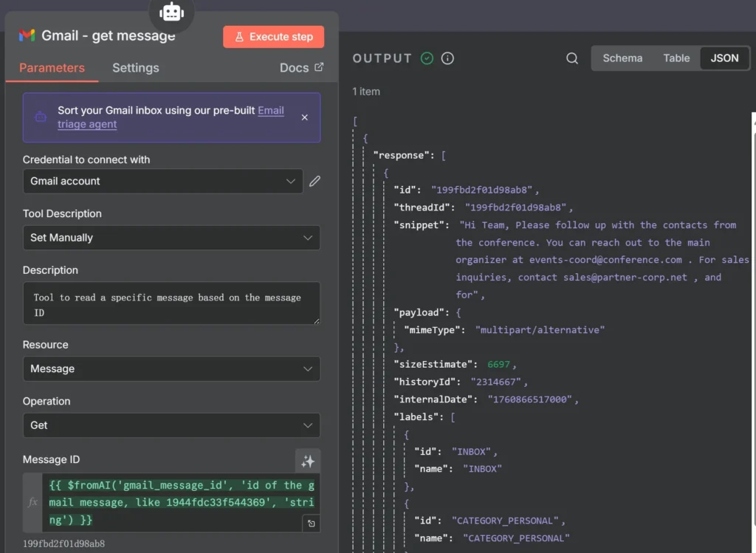Click inside the Description text area
Image resolution: width=756 pixels, height=553 pixels.
point(171,303)
